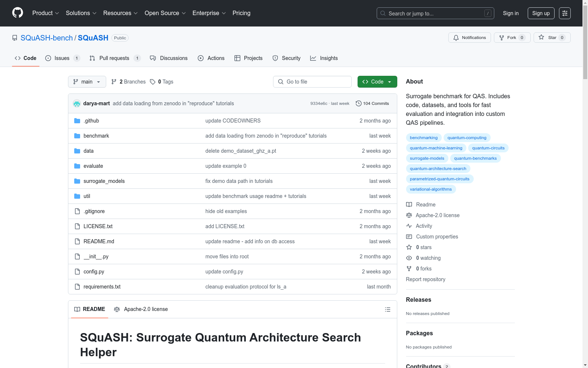Click the GitHub logo icon
The height and width of the screenshot is (368, 588).
pos(18,13)
